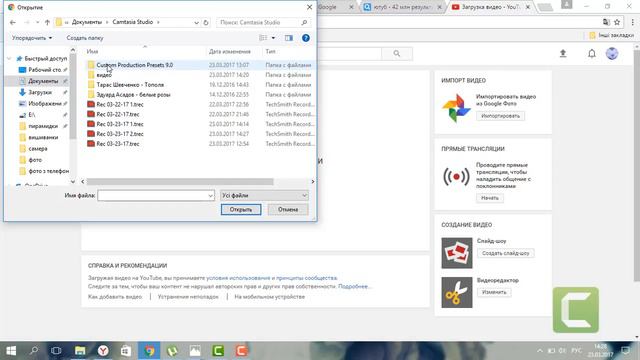Select file Rec 03-23-17.trec
This screenshot has height=360, width=640.
click(x=118, y=144)
